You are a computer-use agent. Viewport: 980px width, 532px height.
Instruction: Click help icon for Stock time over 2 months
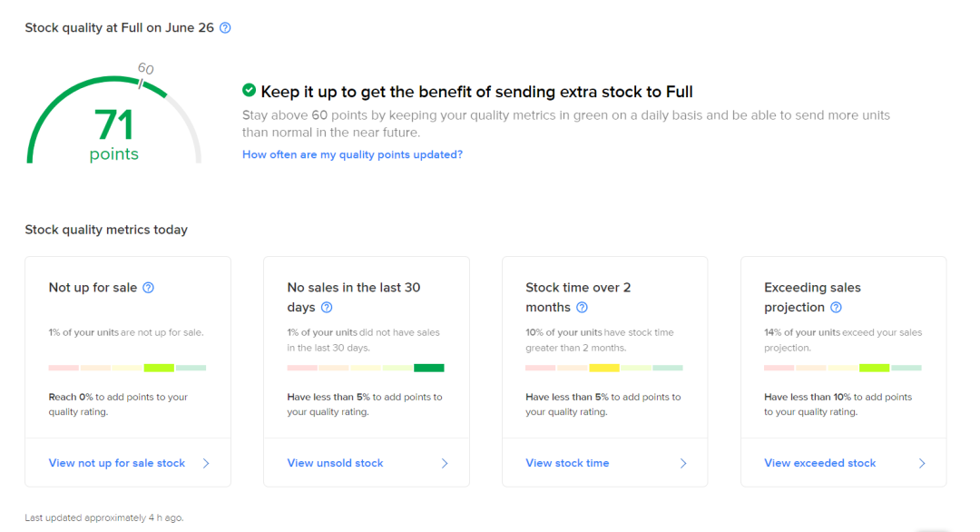(583, 308)
